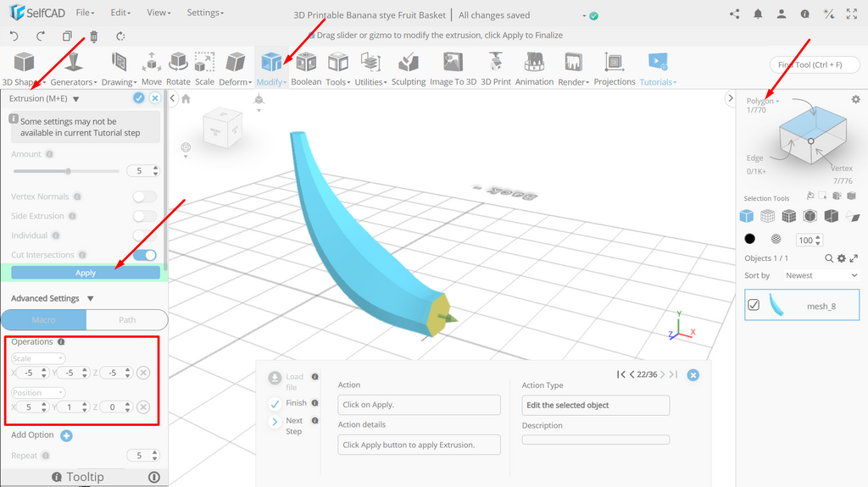Activate the Scale tool
The image size is (868, 487).
coord(204,69)
